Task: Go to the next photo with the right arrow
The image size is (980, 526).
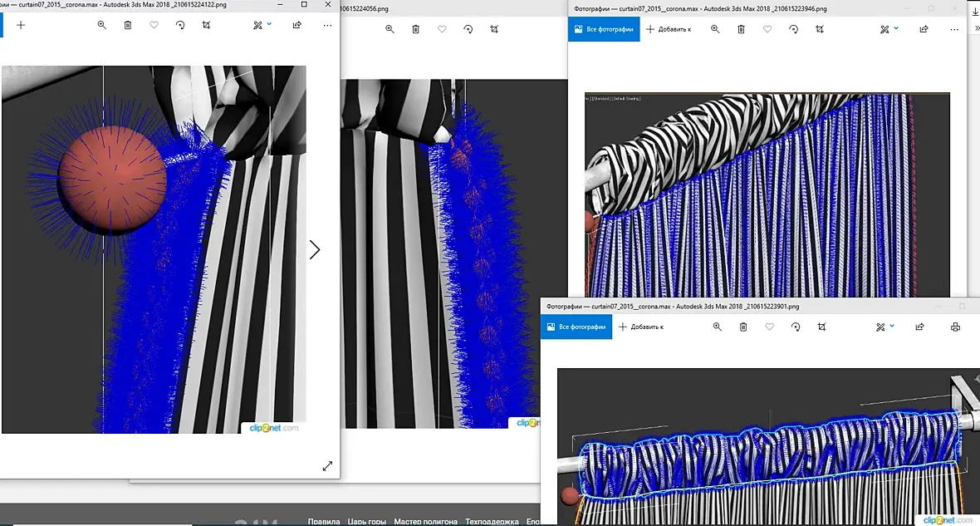Action: 315,249
